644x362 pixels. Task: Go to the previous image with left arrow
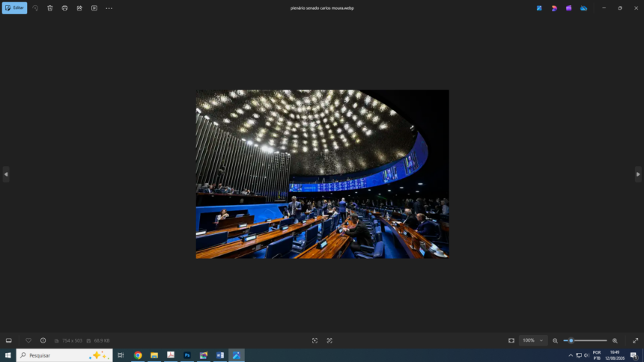(6, 174)
